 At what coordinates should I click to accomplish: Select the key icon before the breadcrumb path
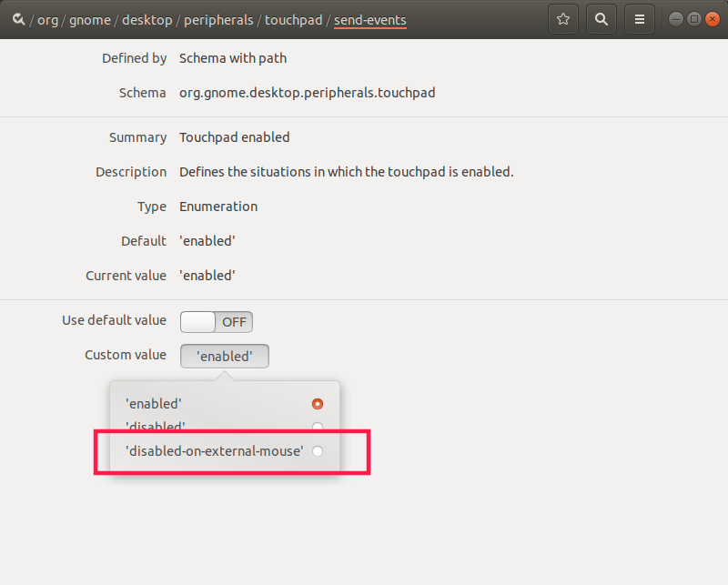click(18, 18)
